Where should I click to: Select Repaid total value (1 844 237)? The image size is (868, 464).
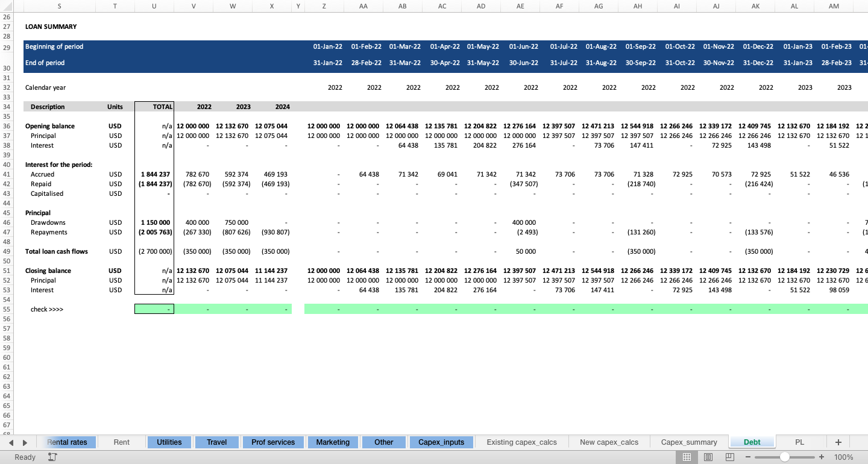coord(154,184)
